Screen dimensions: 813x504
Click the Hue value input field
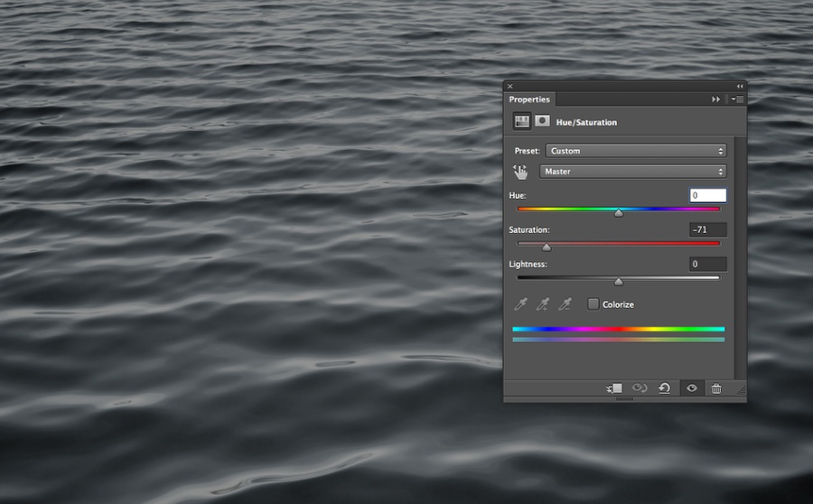(x=708, y=195)
